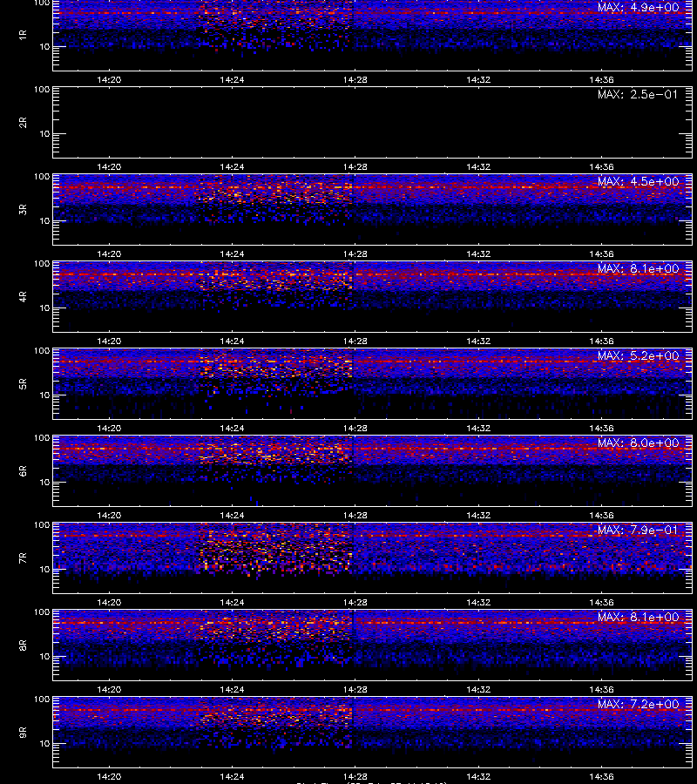Click the 14:20 tick label under 3R
Screen dimensions: 697x784
(109, 254)
